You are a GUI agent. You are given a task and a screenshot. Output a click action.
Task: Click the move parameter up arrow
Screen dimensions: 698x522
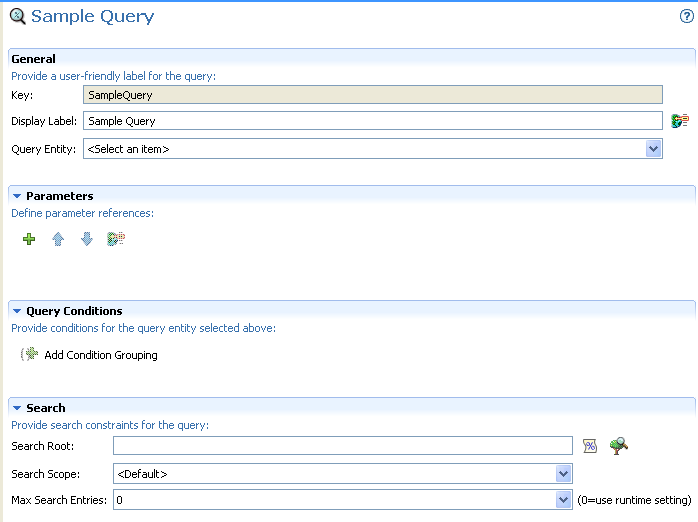point(58,239)
